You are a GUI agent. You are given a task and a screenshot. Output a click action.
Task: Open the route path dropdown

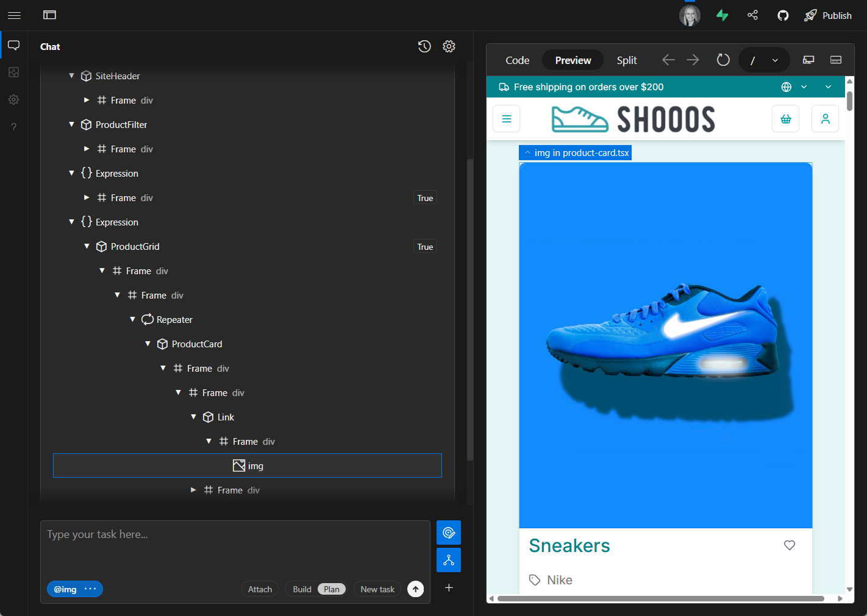[x=775, y=60]
